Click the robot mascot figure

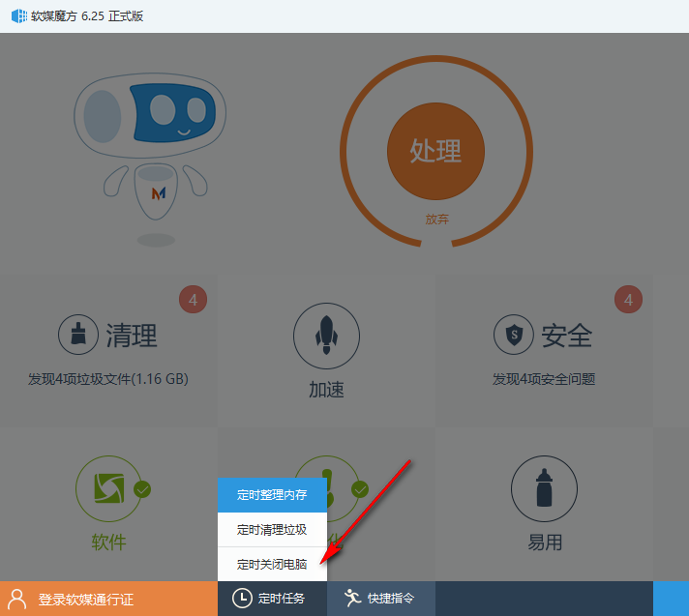150,160
